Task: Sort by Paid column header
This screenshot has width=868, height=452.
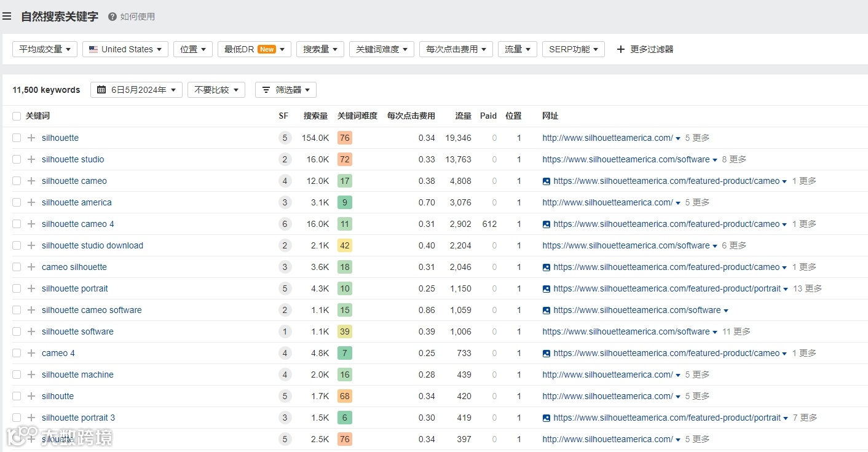Action: point(488,116)
